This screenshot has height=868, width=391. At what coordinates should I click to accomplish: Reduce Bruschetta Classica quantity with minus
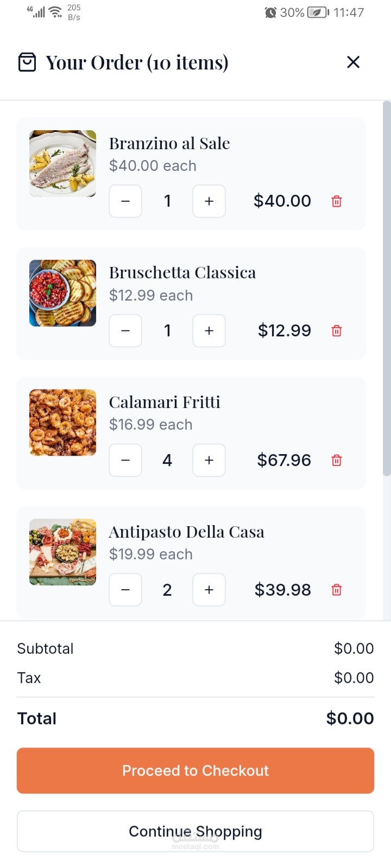[125, 330]
